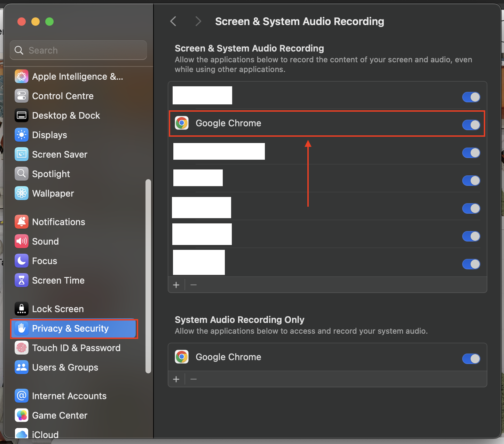
Task: Click the Touch ID fingerprint icon
Action: coord(22,348)
